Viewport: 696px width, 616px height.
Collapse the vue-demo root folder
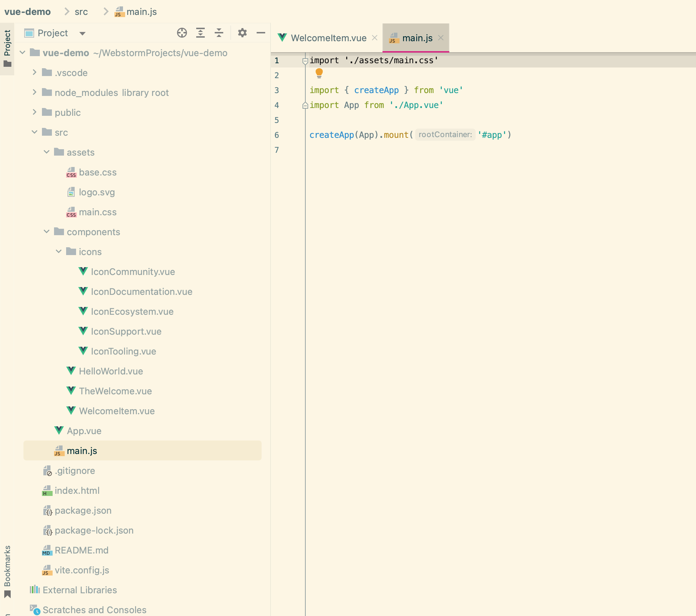coord(22,53)
